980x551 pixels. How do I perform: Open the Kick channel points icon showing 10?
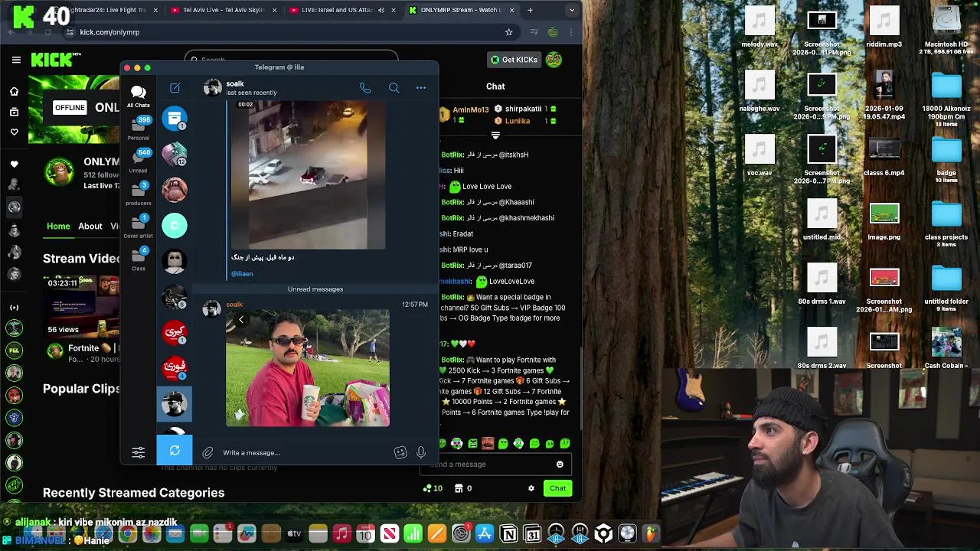click(x=433, y=488)
